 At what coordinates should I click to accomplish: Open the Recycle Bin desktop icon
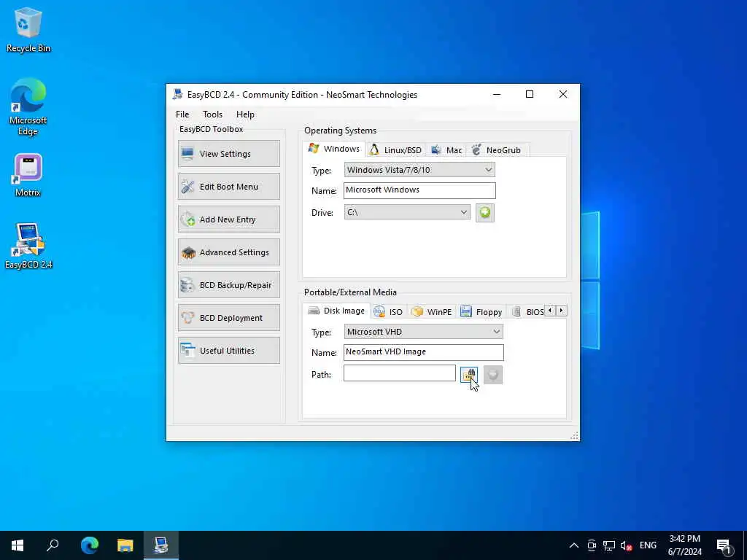point(28,30)
